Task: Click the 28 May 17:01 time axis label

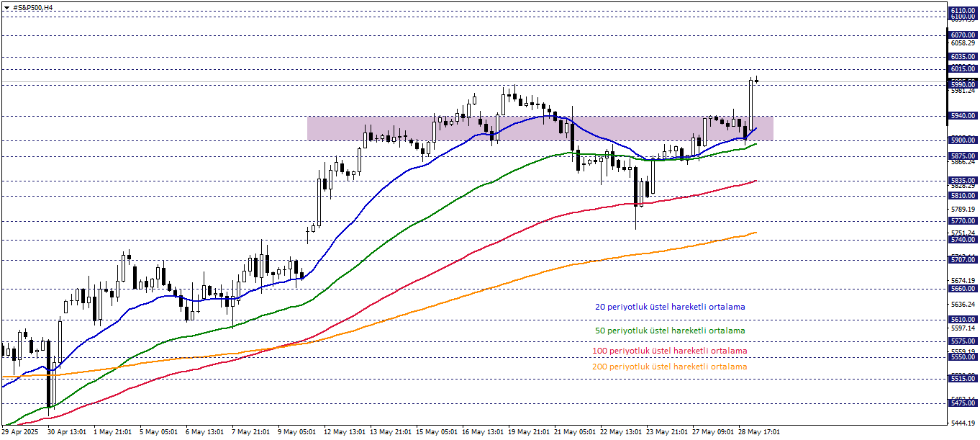Action: (758, 433)
